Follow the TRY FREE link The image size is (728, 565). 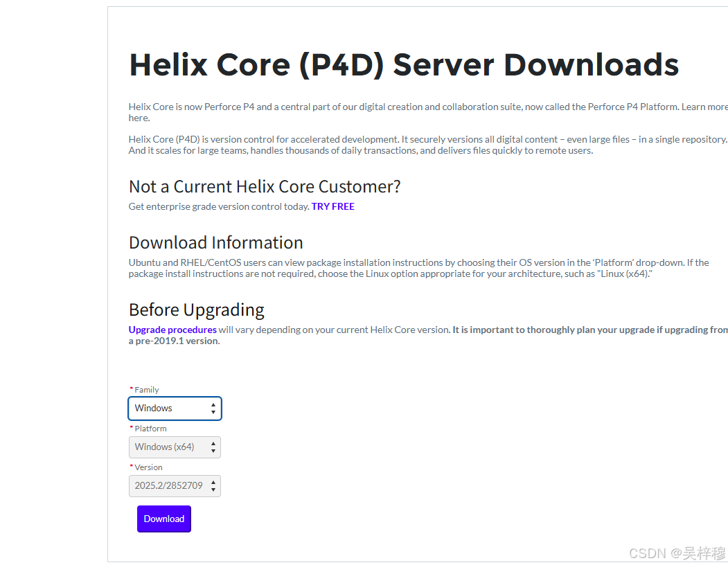click(333, 206)
